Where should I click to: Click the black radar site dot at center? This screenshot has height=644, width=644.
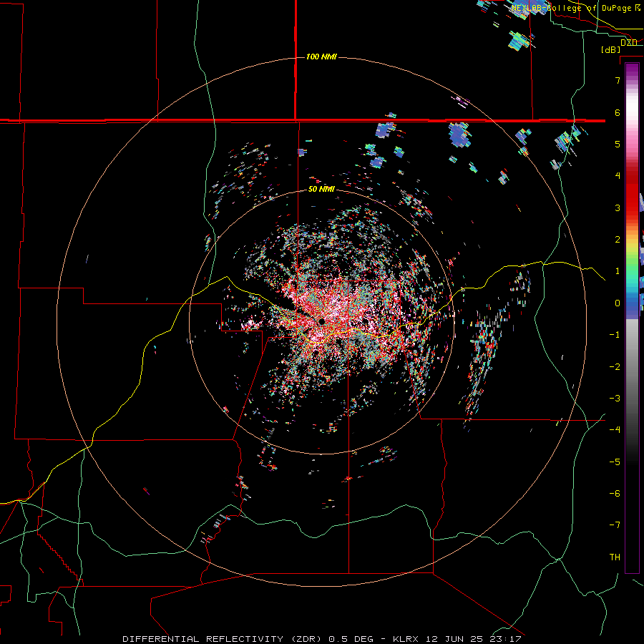click(322, 321)
